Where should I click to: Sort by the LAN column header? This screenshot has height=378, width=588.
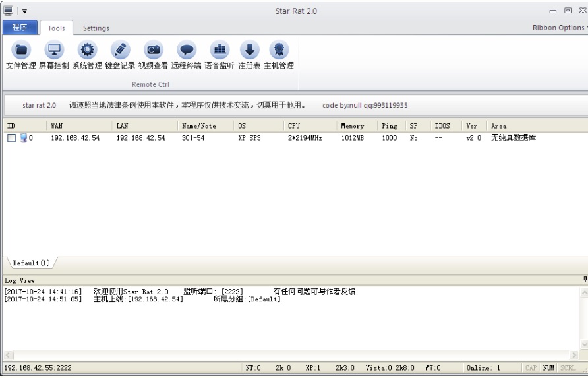click(145, 126)
